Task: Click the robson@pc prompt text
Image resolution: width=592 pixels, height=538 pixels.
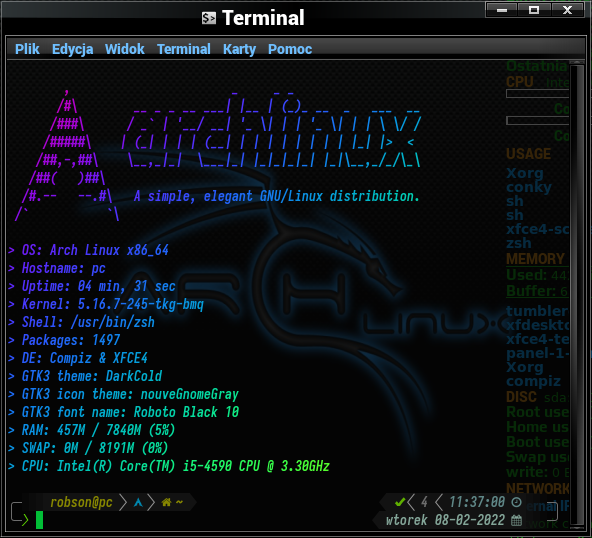Action: pyautogui.click(x=81, y=502)
